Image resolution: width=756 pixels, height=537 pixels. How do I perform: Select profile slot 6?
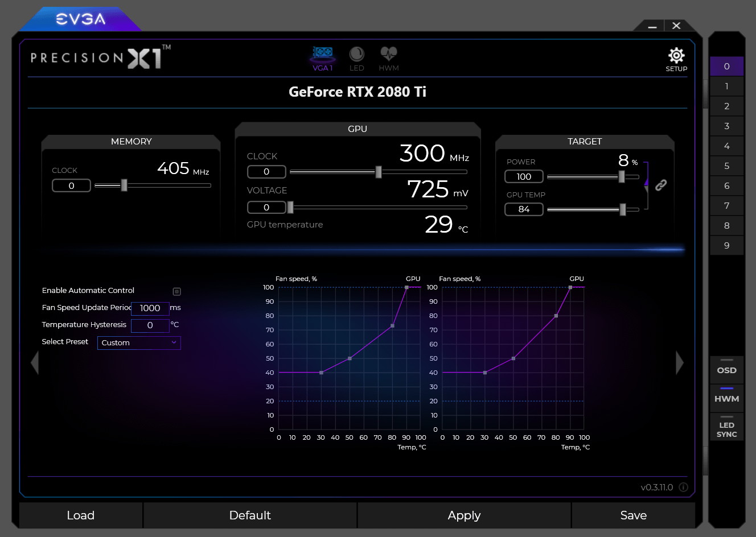(726, 186)
